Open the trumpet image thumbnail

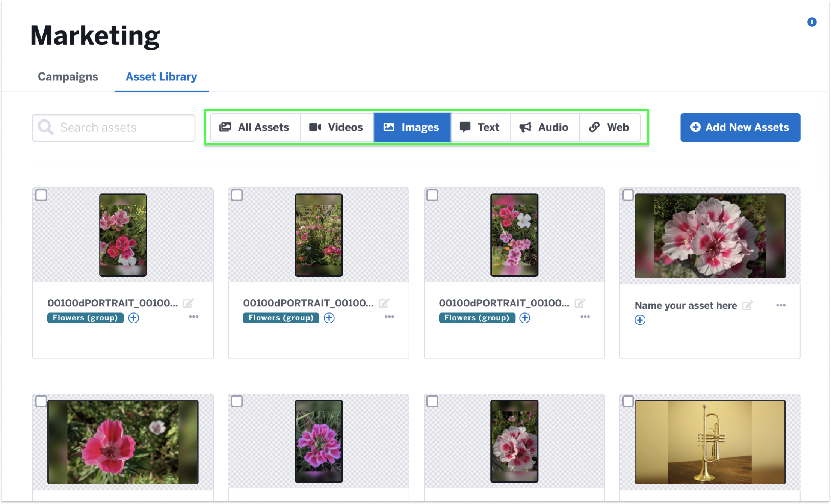point(710,442)
